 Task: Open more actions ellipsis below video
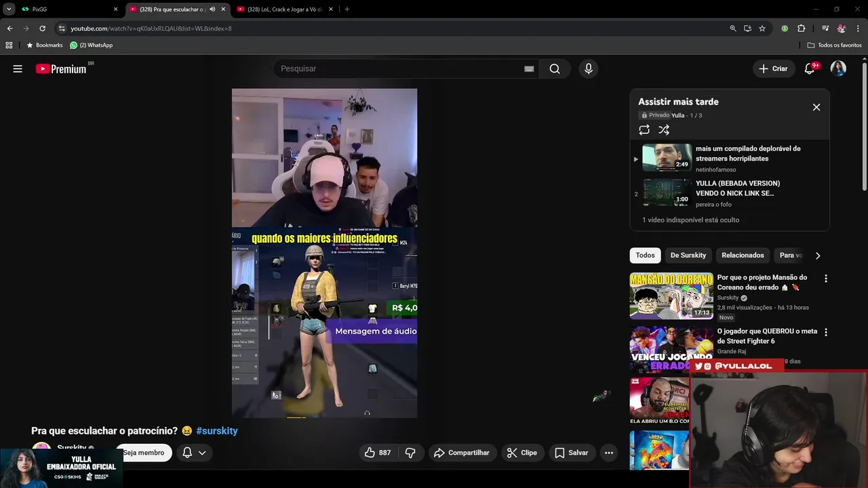click(x=609, y=453)
